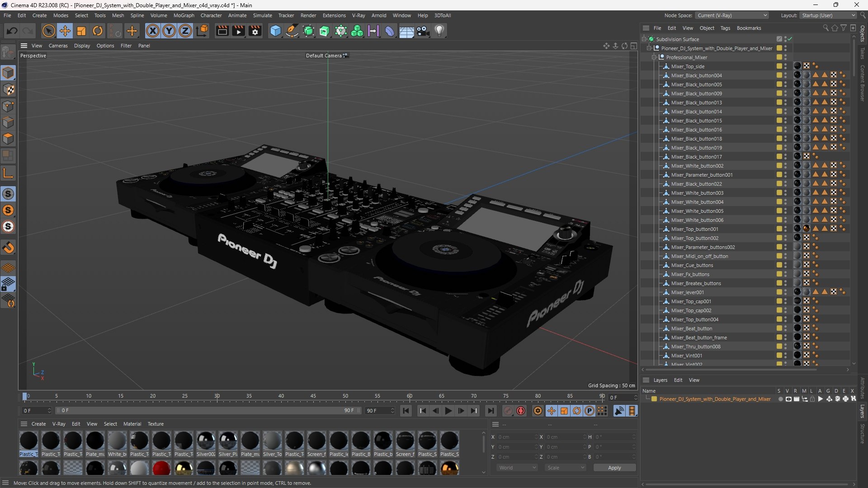The image size is (868, 488).
Task: Enable the Axis mode icon
Action: pyautogui.click(x=8, y=173)
